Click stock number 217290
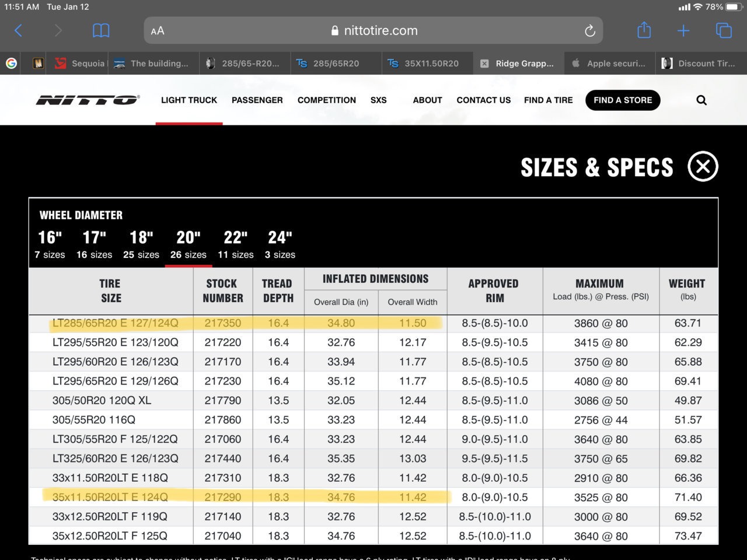Screen dimensions: 747x560 [223, 497]
